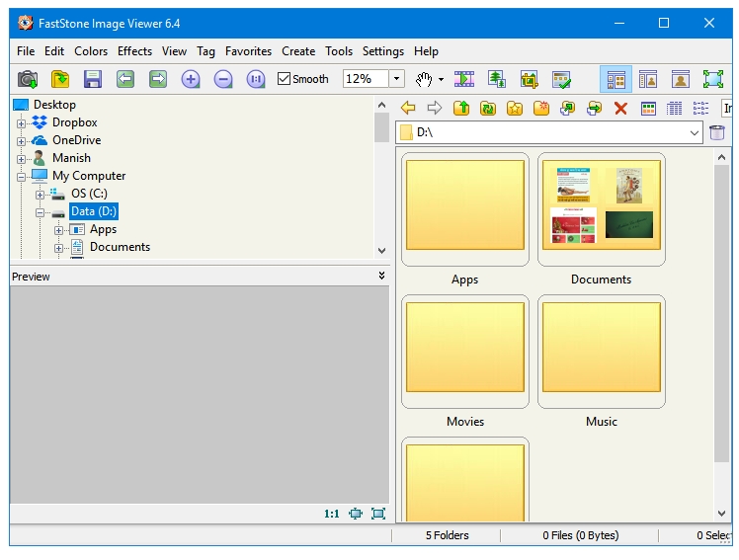Click the Zoom Out minus icon

point(223,79)
